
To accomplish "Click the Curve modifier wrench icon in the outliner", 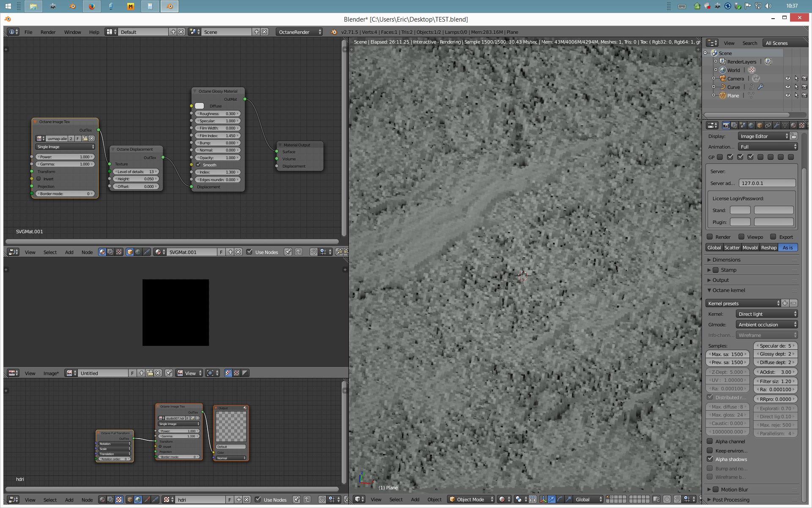I will tap(760, 87).
